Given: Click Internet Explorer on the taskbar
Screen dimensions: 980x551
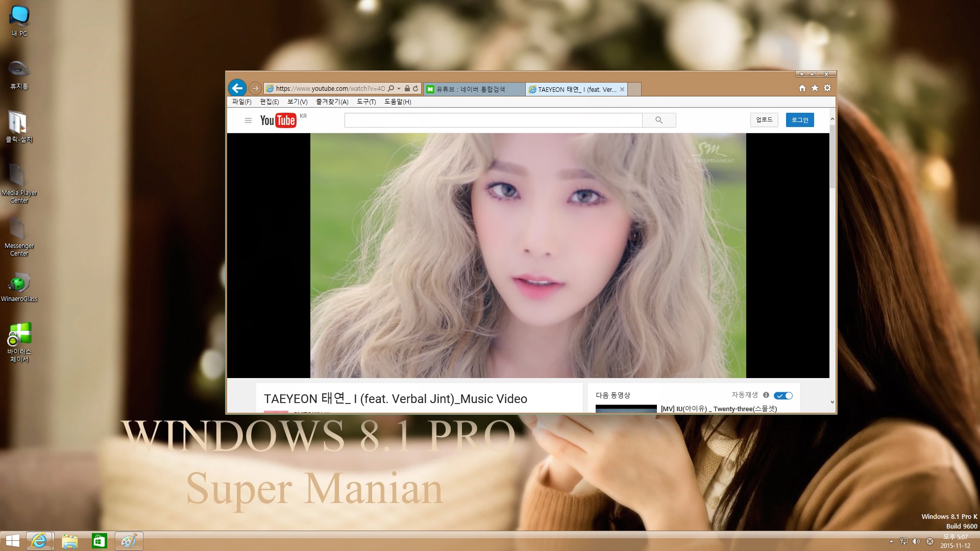Looking at the screenshot, I should tap(39, 541).
